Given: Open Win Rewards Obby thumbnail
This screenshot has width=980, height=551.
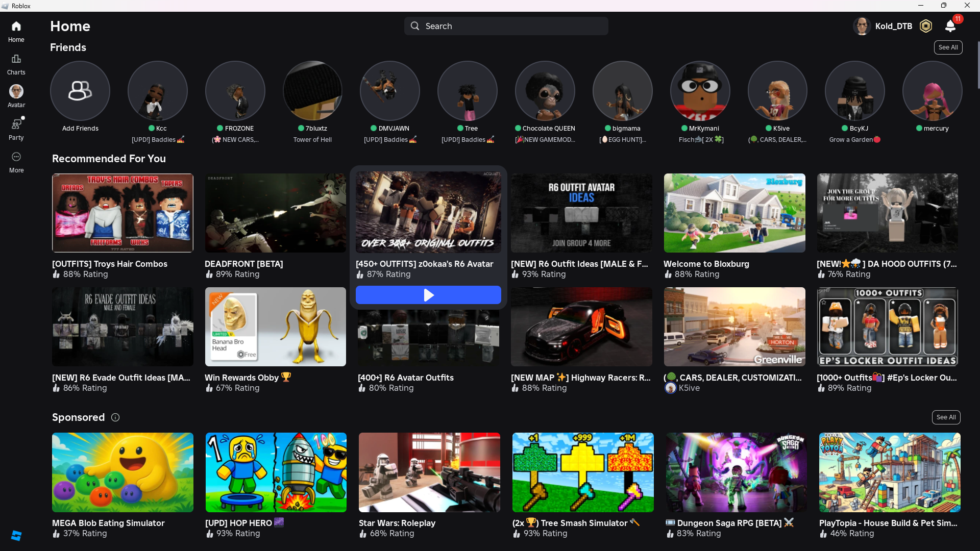Looking at the screenshot, I should tap(276, 327).
